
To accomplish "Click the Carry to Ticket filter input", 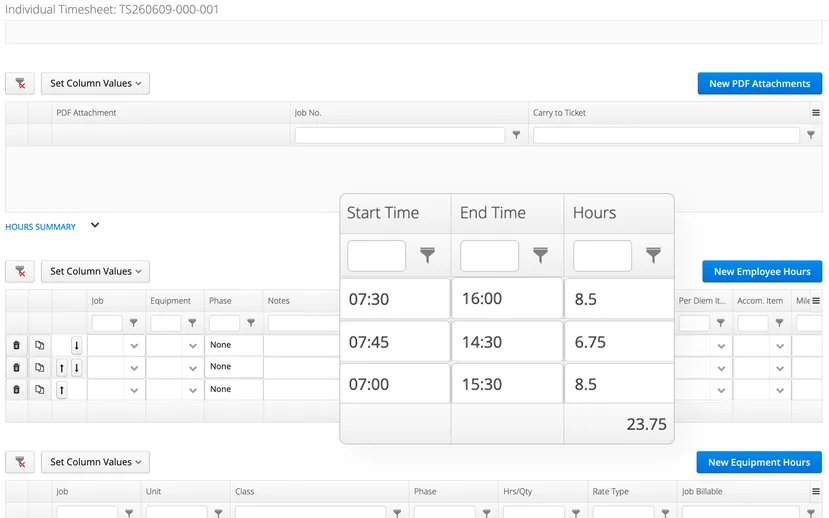I will pos(666,135).
